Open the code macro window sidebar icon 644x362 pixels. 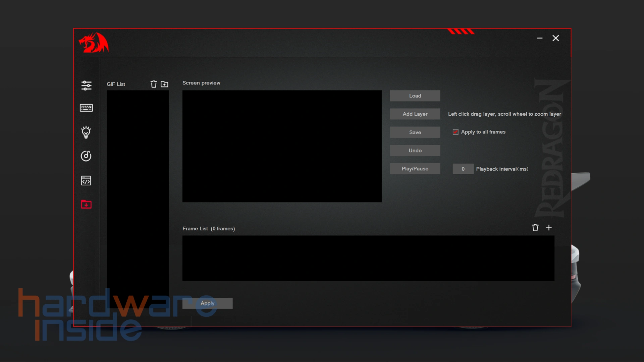pos(86,181)
